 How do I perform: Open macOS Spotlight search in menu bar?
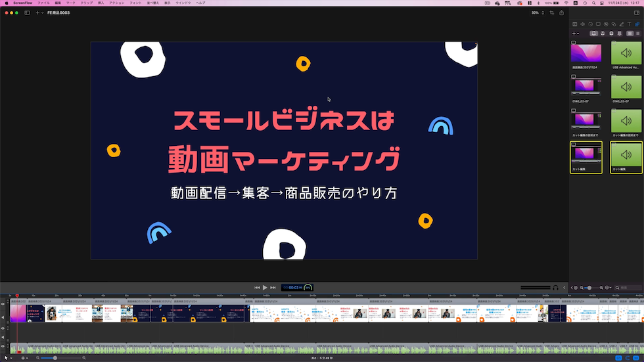click(x=593, y=3)
